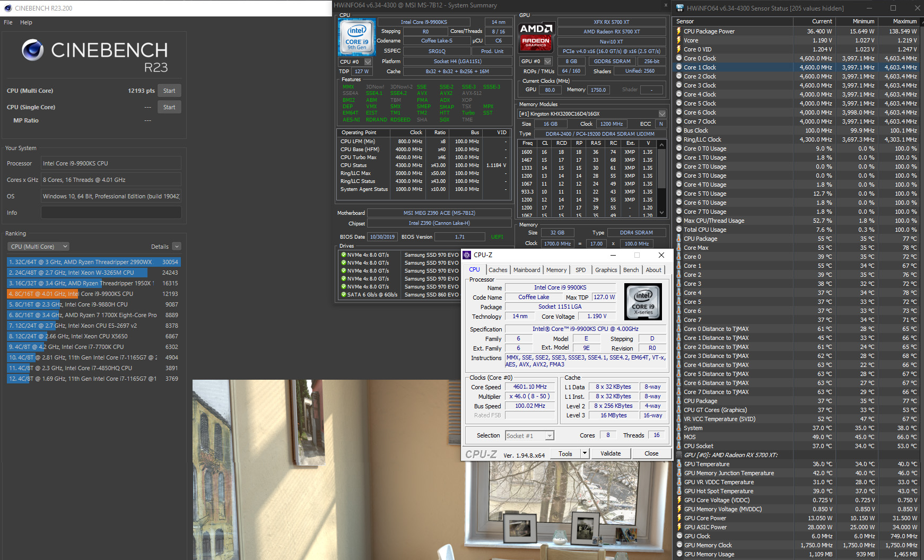Select the Threadripper 2990WX ranking bar
Viewport: 924px width, 560px height.
[94, 262]
